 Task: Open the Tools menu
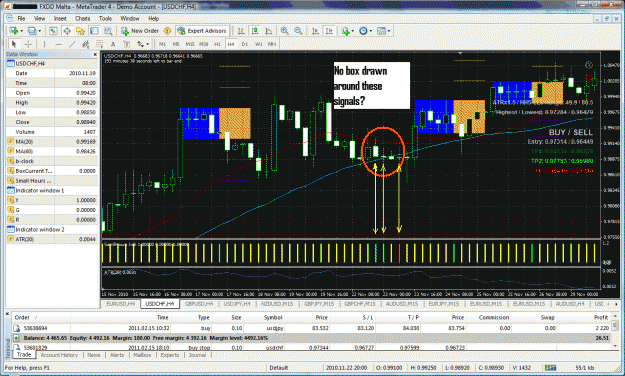tap(105, 18)
